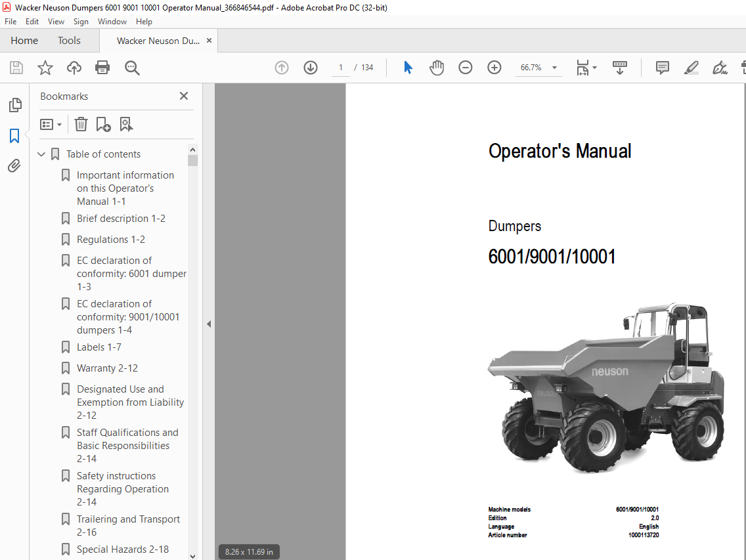Open bookmark Important information on this Operator's Manual

[125, 188]
